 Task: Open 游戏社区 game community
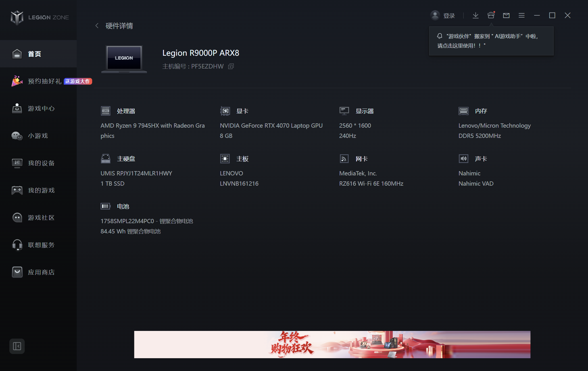[41, 218]
